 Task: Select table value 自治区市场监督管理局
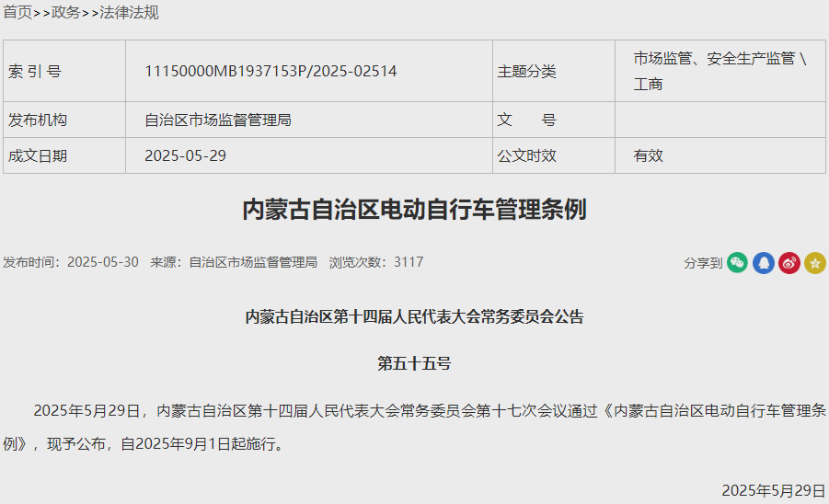[x=218, y=120]
